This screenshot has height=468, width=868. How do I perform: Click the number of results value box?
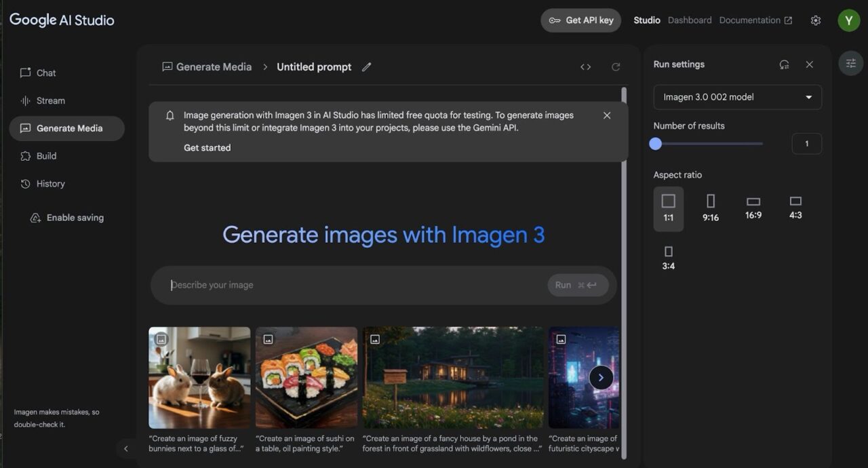[807, 144]
